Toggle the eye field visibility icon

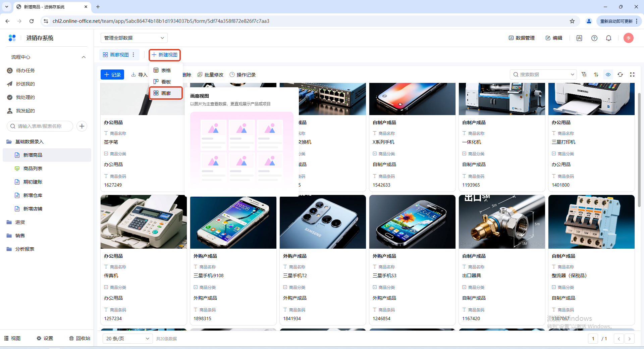tap(608, 74)
